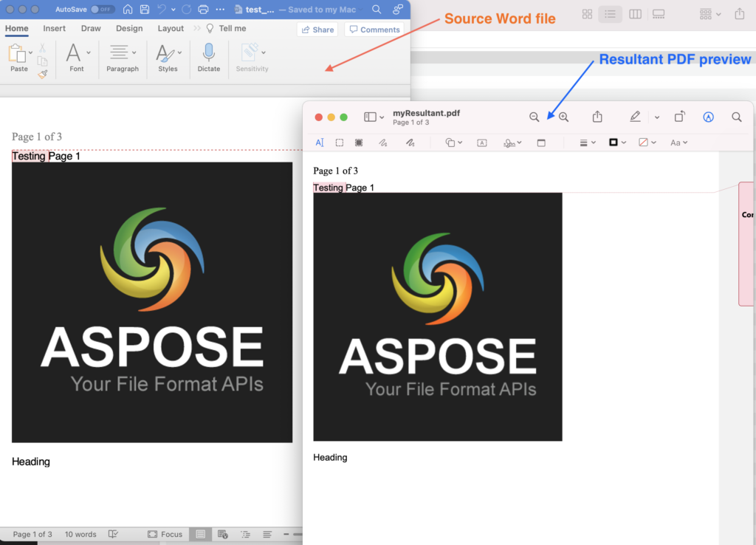Open the Shape Style line thickness menu
Screen dimensions: 756x545
point(588,143)
